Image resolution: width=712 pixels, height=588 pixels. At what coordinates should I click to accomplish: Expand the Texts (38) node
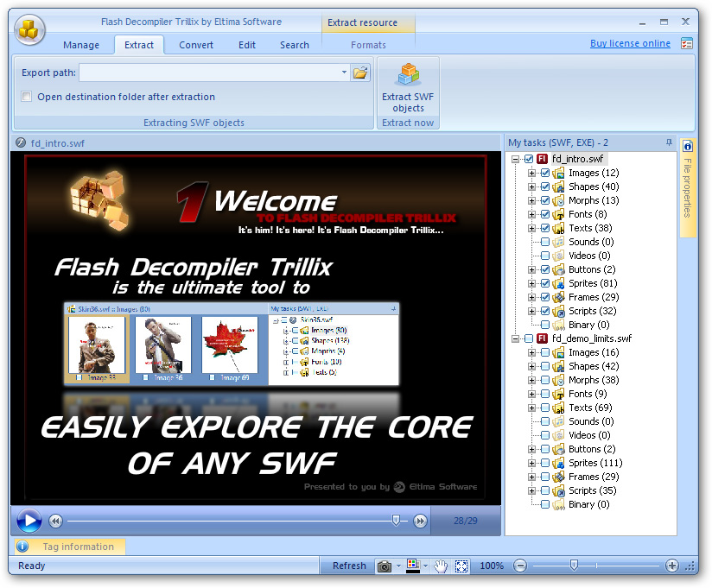pyautogui.click(x=531, y=228)
